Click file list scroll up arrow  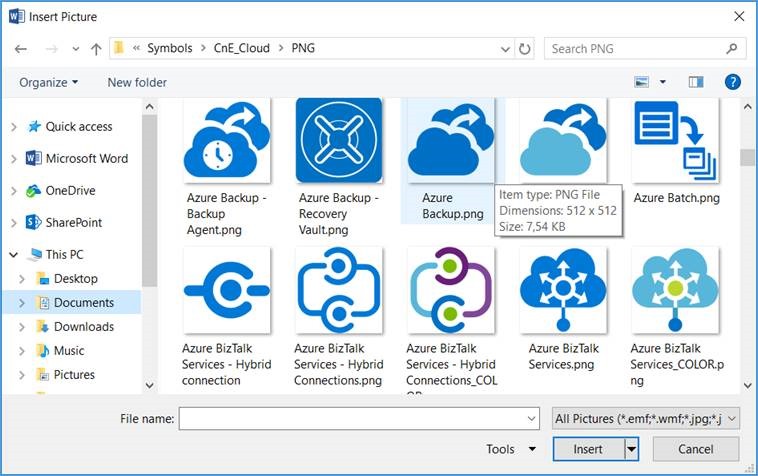click(x=748, y=107)
